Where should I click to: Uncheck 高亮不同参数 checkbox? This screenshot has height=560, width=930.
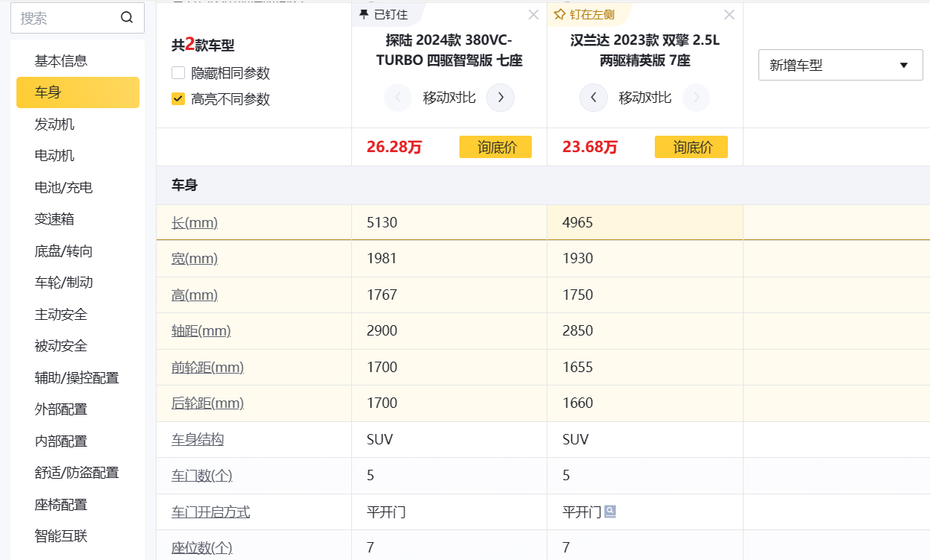[x=178, y=98]
